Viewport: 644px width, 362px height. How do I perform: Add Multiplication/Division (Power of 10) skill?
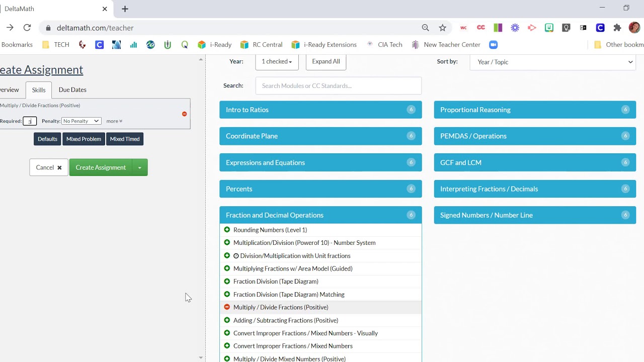pyautogui.click(x=227, y=243)
